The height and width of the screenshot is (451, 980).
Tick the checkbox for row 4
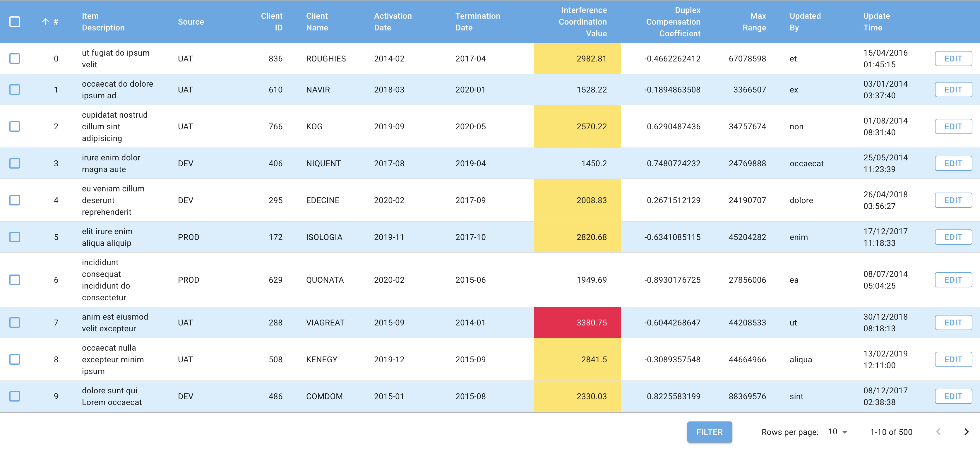click(x=14, y=200)
